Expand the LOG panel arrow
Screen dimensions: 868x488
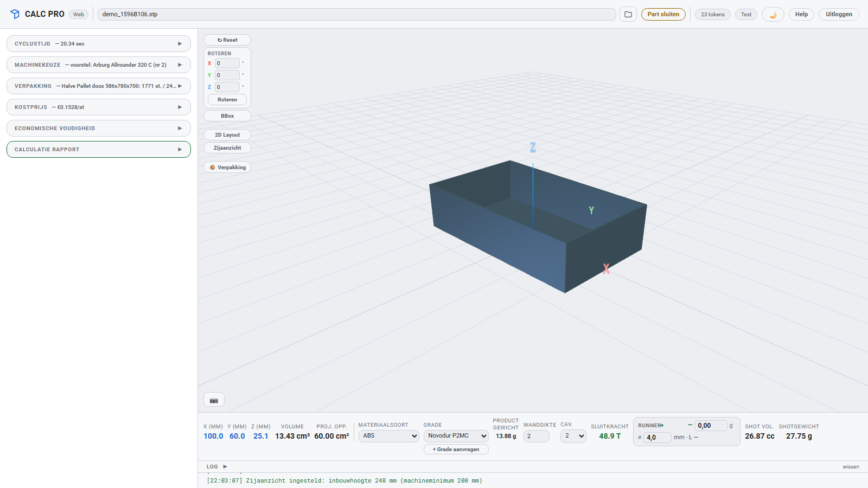[x=225, y=466]
